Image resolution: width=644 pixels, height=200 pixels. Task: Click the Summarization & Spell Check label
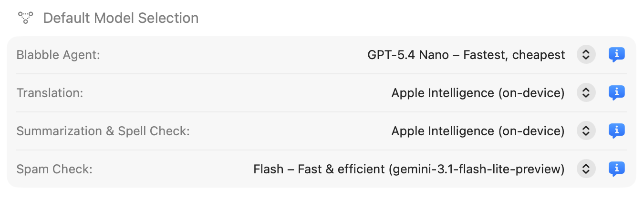[103, 130]
